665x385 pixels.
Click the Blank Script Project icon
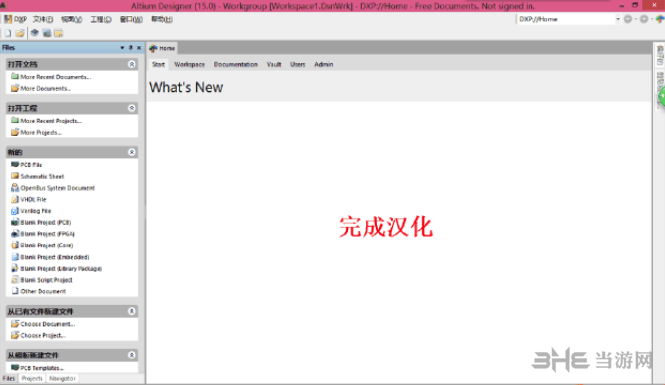[x=15, y=280]
